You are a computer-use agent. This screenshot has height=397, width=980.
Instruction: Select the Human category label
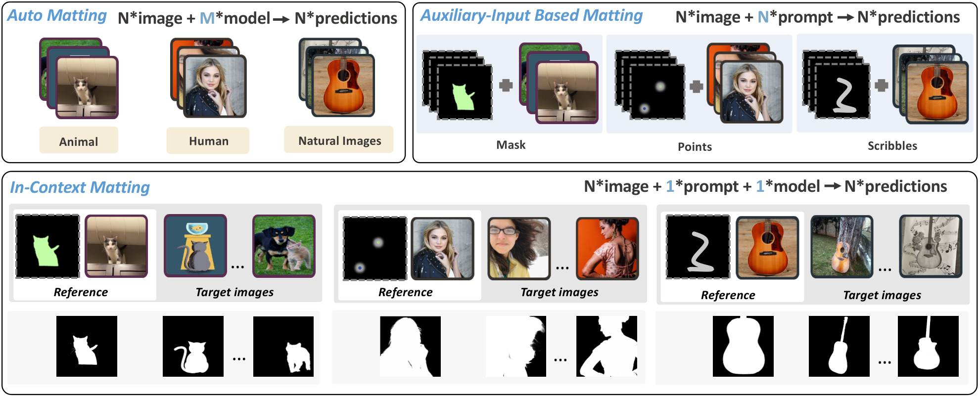pos(208,141)
